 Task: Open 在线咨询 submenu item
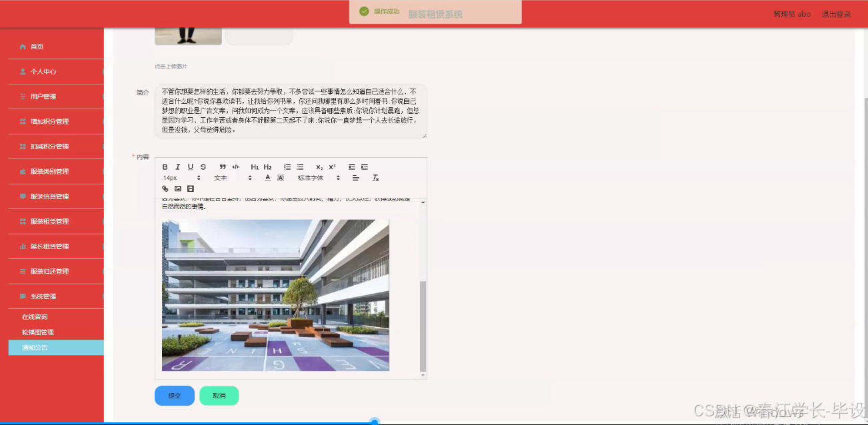(56, 316)
